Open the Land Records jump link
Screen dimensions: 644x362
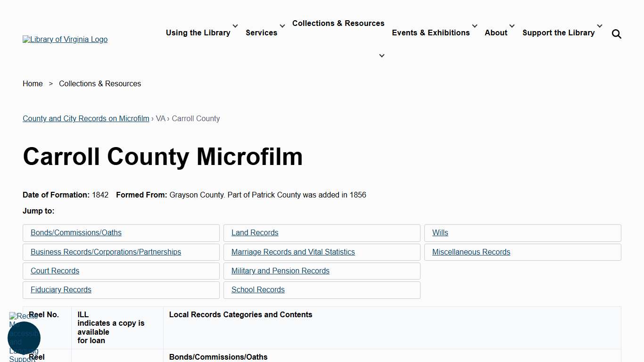pos(255,232)
